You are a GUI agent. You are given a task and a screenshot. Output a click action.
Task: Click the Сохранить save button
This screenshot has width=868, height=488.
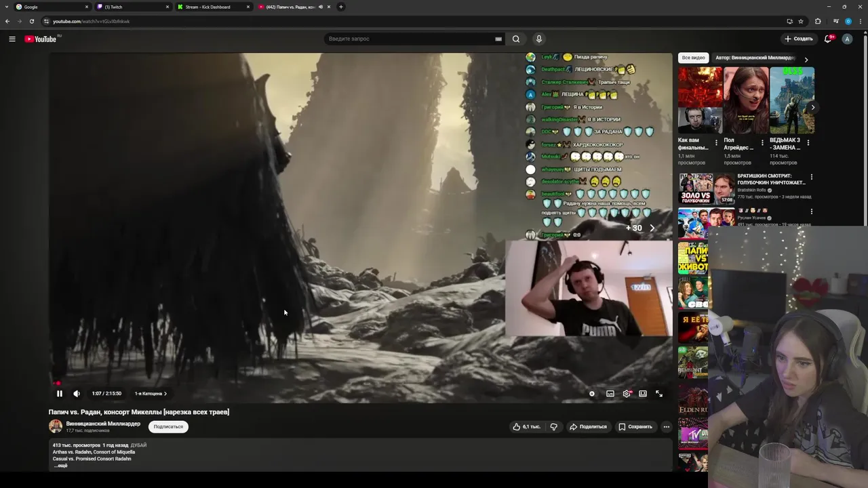(635, 427)
